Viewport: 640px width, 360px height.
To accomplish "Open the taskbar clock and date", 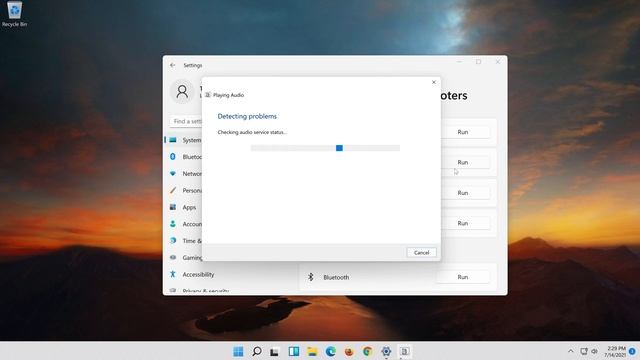I will point(616,351).
